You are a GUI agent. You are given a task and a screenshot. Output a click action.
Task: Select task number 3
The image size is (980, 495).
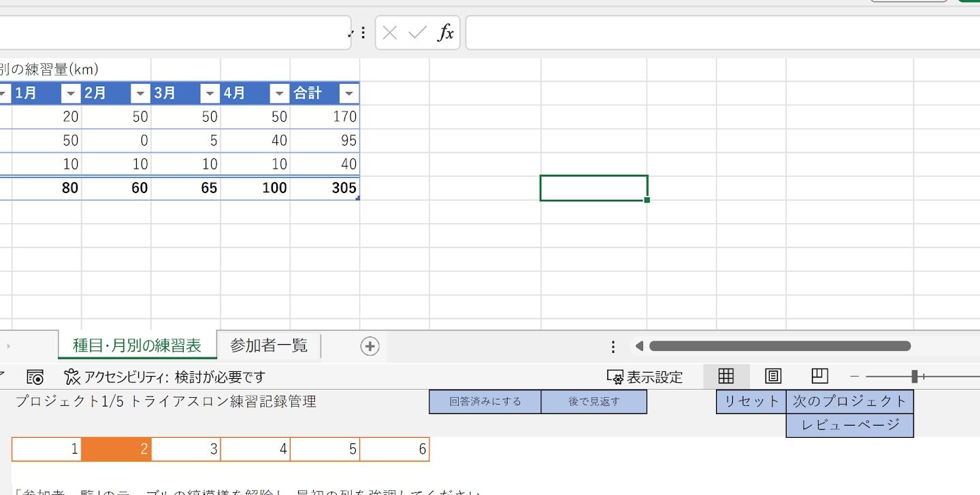(186, 449)
